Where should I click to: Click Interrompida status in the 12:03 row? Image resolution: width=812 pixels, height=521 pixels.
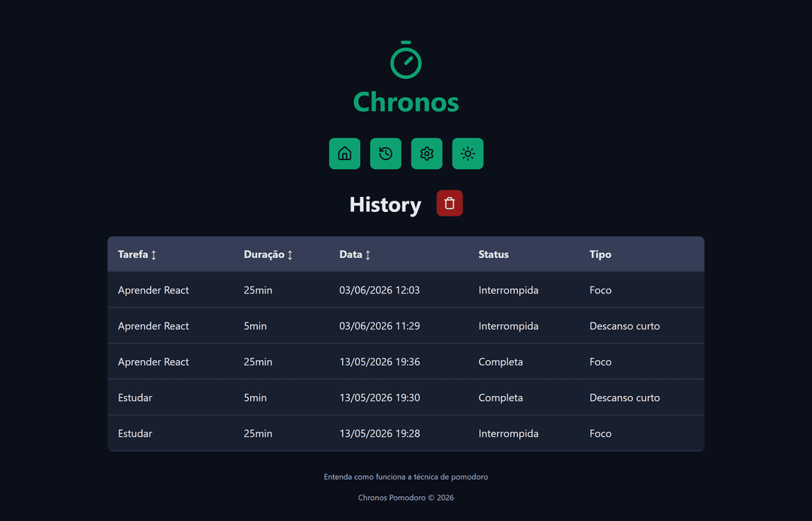point(508,290)
